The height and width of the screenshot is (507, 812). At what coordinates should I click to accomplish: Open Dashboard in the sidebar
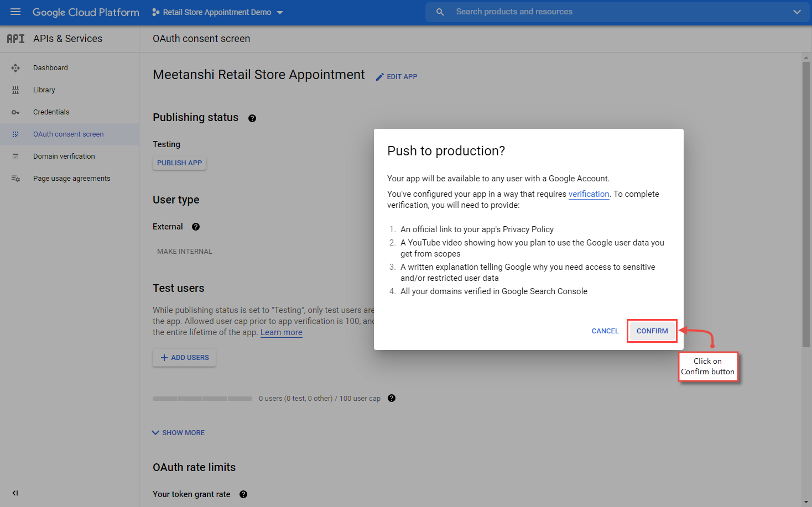point(50,68)
